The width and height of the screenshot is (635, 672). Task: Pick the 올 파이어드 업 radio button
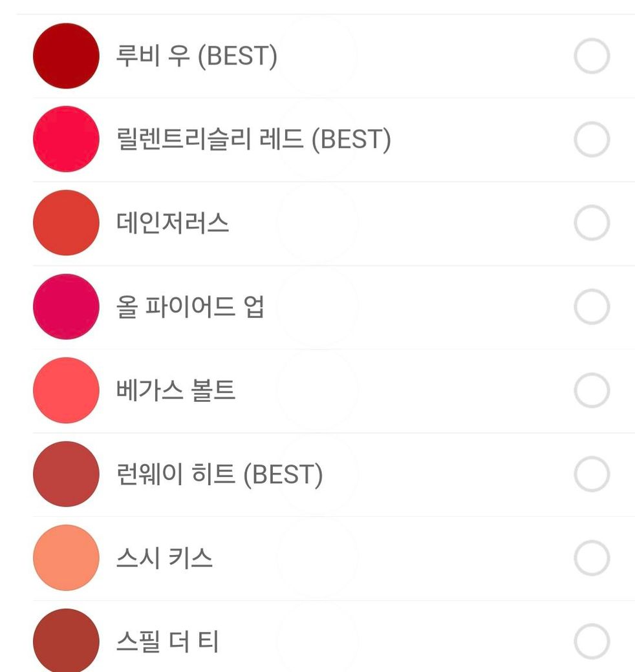592,307
